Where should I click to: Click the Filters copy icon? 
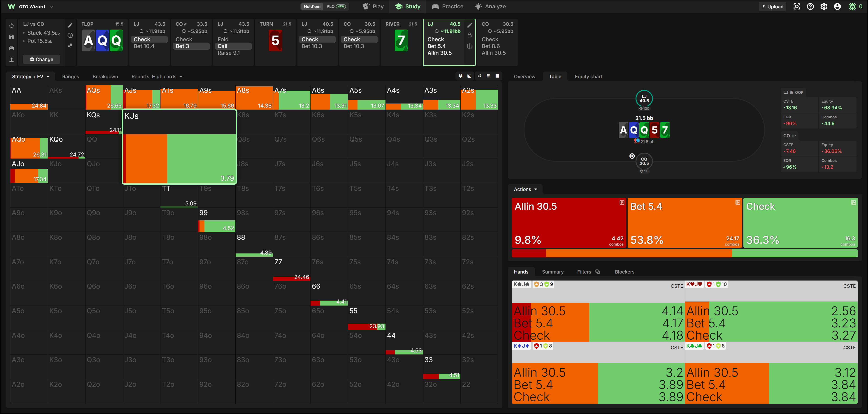[x=598, y=272]
